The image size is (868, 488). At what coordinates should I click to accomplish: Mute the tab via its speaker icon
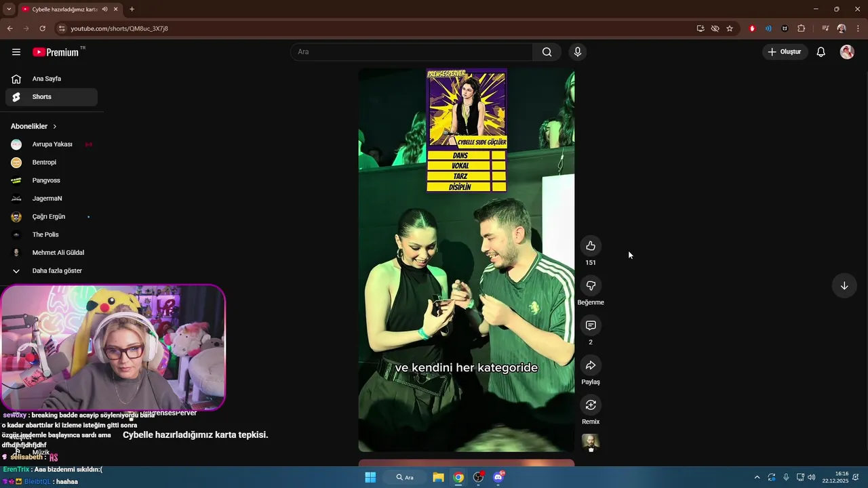click(104, 9)
